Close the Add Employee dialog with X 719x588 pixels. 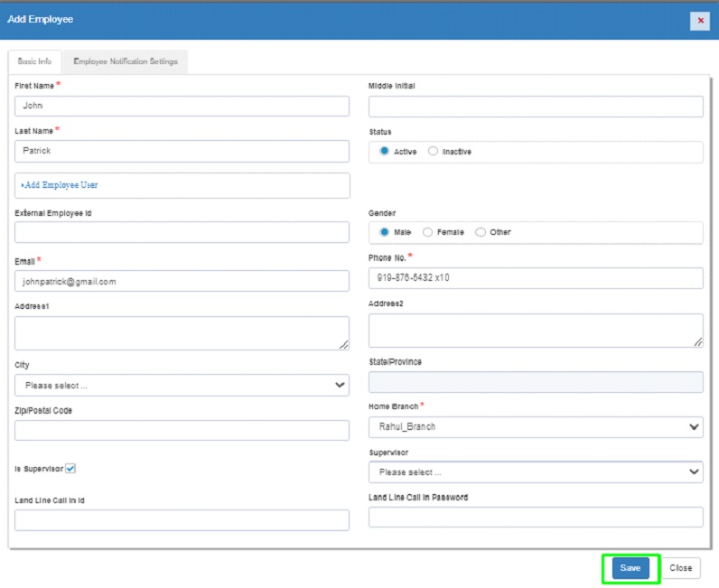(700, 21)
